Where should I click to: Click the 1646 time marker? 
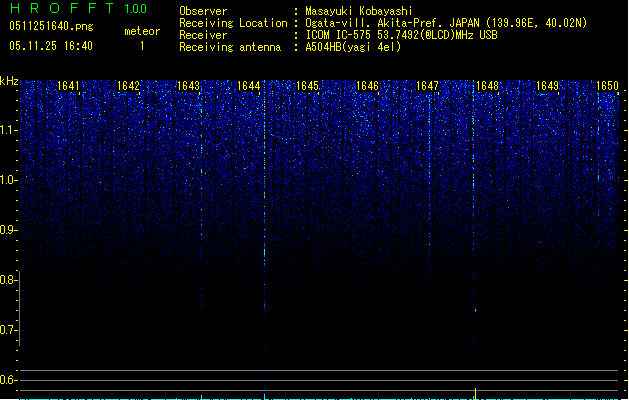(367, 86)
